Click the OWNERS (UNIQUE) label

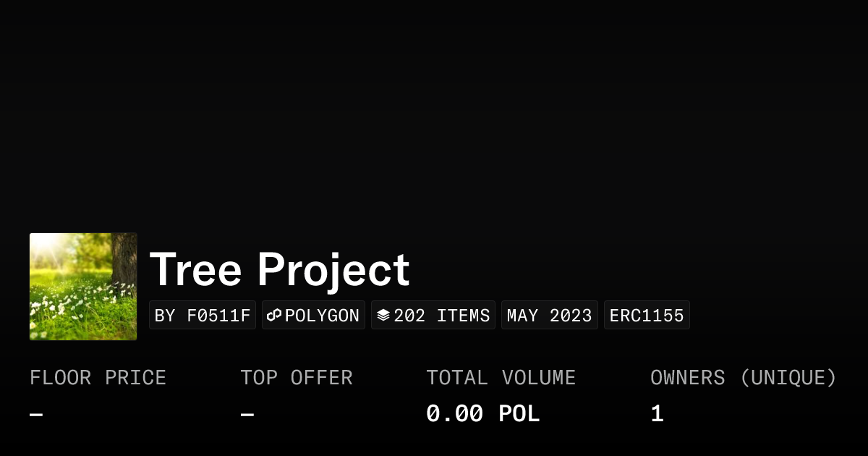pos(743,378)
